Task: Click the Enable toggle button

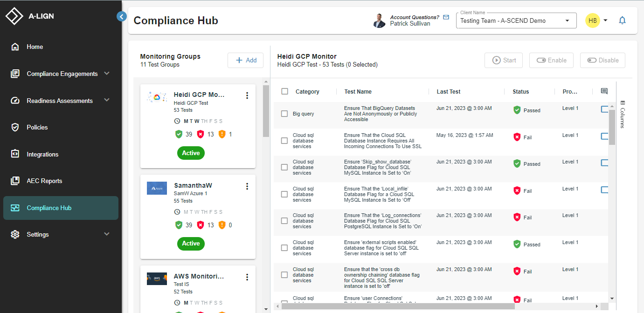Action: (x=551, y=60)
